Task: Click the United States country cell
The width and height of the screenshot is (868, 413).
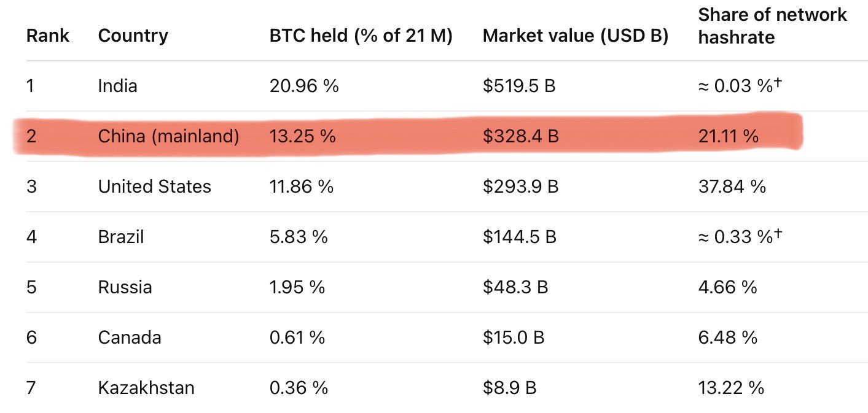Action: 154,187
